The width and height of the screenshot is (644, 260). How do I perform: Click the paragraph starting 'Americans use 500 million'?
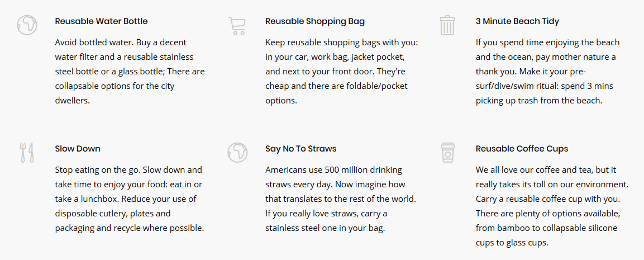[x=341, y=199]
